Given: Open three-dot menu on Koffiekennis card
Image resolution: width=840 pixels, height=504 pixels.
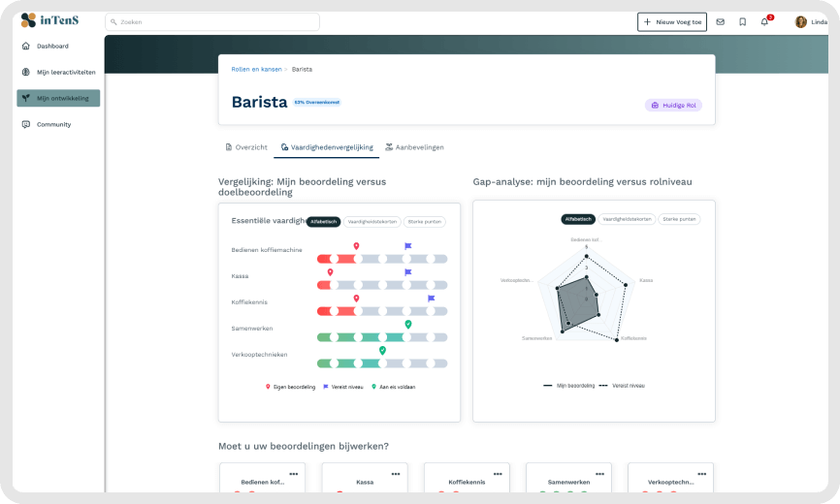Looking at the screenshot, I should (x=497, y=473).
